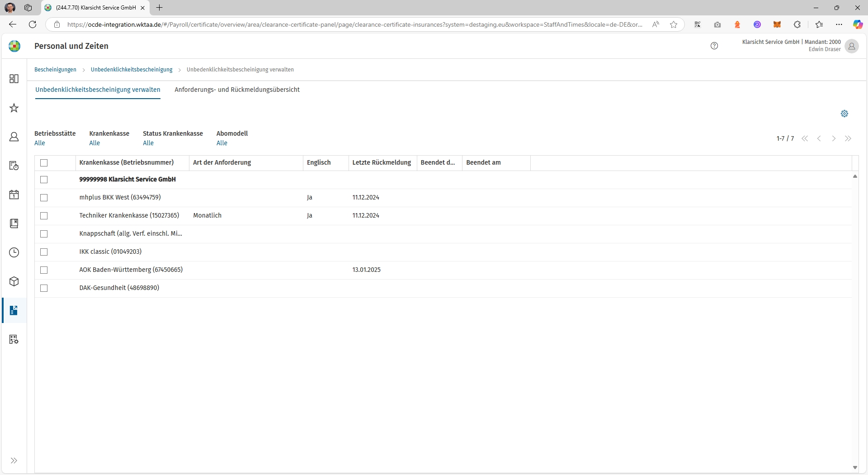
Task: Open the Copilot icon in the browser
Action: (858, 24)
